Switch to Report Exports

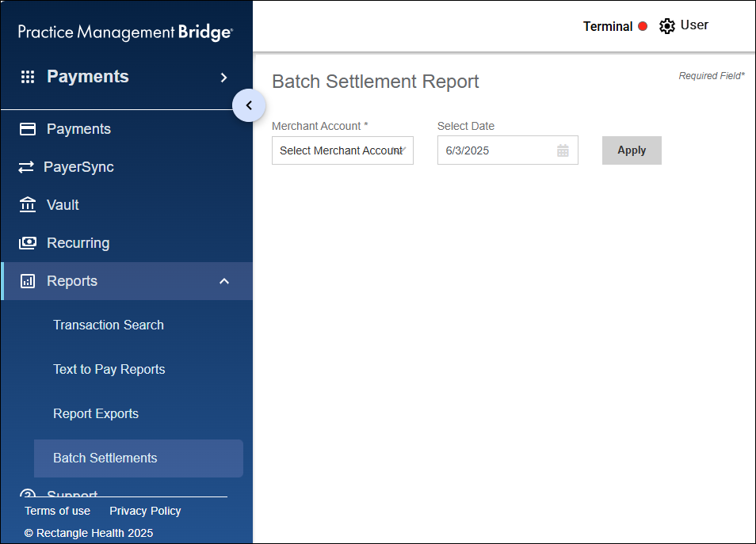96,413
